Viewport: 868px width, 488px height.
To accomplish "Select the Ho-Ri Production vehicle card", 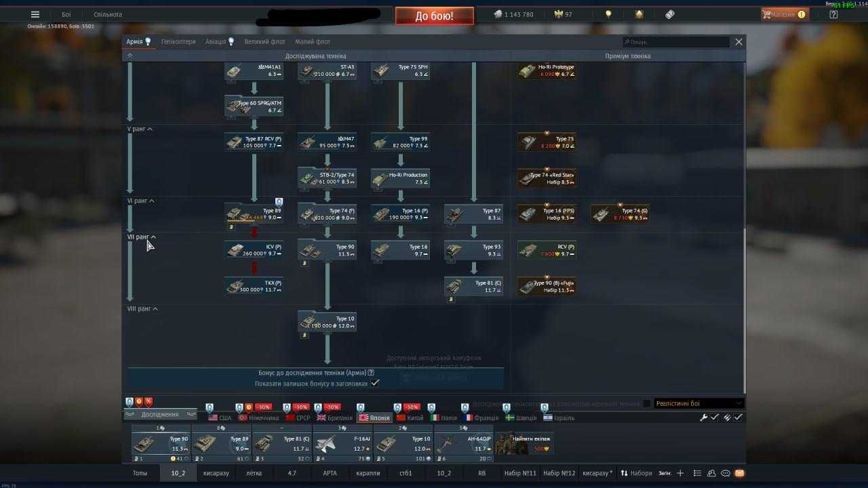I will [x=401, y=178].
